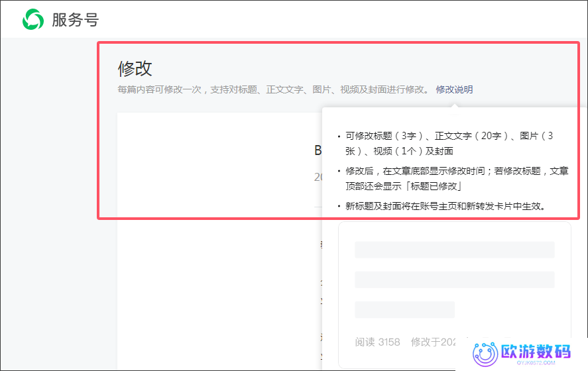
Task: Click the tooltip bullet 新标题及封面将在账号主页
Action: 445,206
